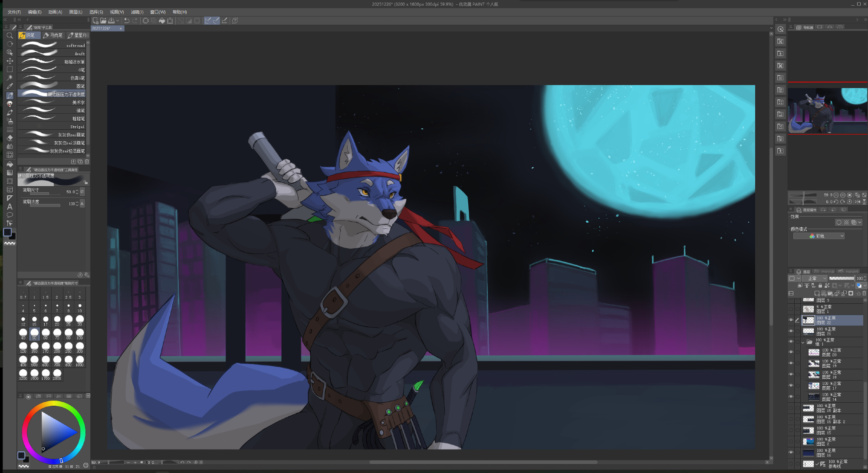This screenshot has width=868, height=473.
Task: Select the Eraser tool
Action: point(10,138)
